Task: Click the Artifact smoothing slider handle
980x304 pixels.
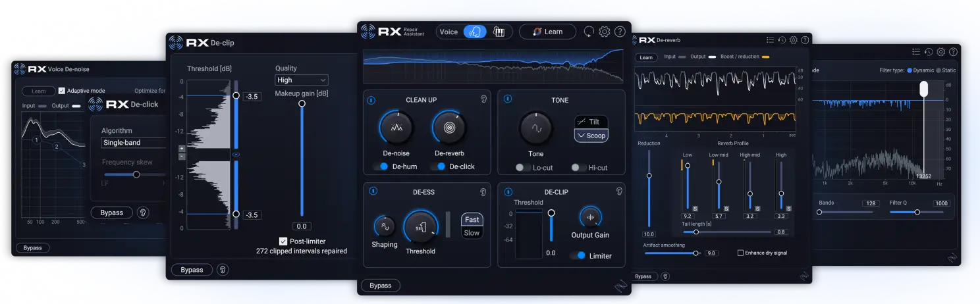Action: tap(695, 253)
